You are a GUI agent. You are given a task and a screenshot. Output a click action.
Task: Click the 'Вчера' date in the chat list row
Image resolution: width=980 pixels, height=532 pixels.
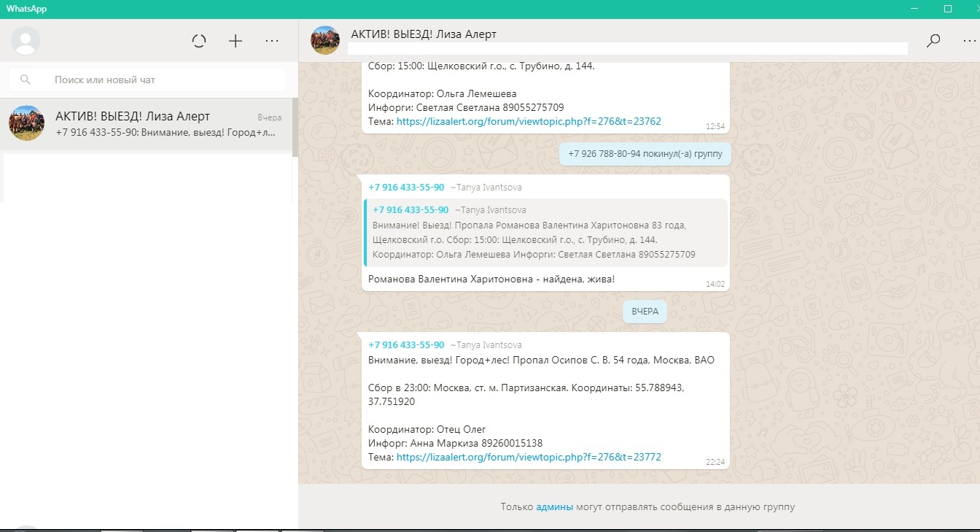click(269, 117)
